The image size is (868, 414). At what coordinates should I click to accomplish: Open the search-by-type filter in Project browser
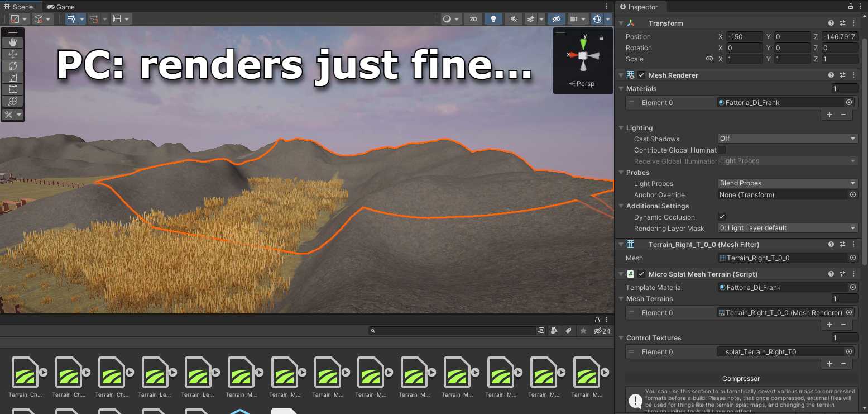554,331
